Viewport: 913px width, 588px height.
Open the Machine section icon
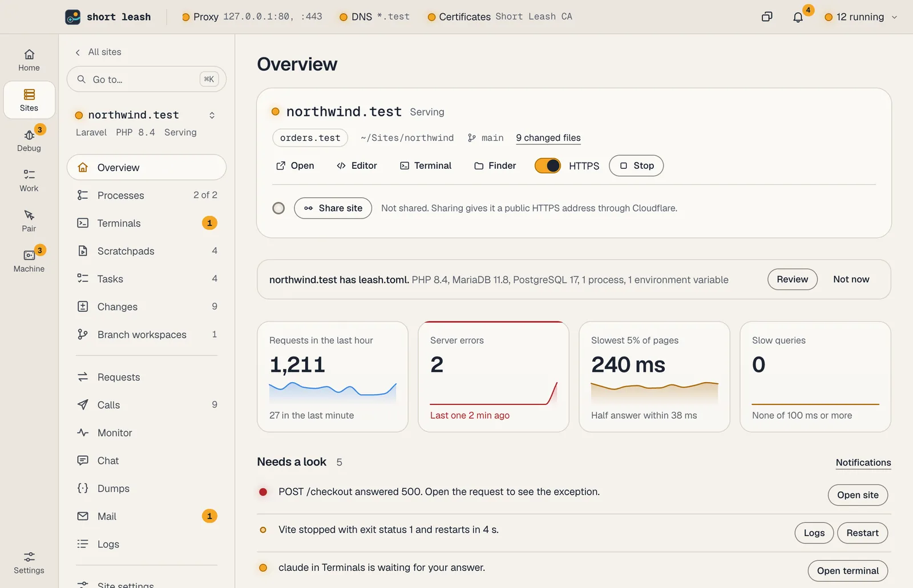click(x=29, y=256)
